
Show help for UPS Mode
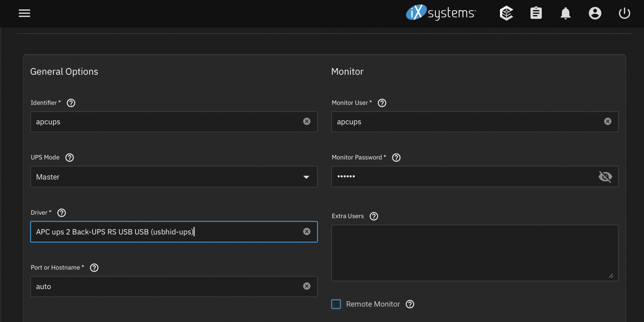70,158
